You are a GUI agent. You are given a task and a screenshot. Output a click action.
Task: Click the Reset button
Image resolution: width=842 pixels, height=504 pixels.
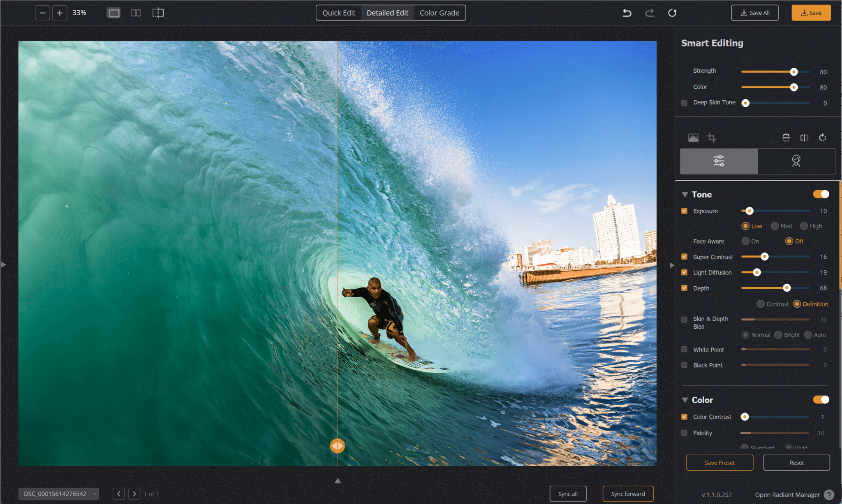click(796, 462)
